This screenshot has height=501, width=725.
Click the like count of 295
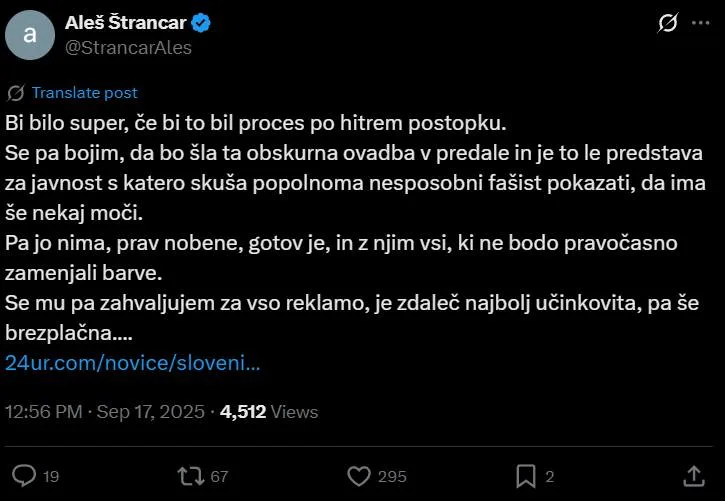click(392, 477)
